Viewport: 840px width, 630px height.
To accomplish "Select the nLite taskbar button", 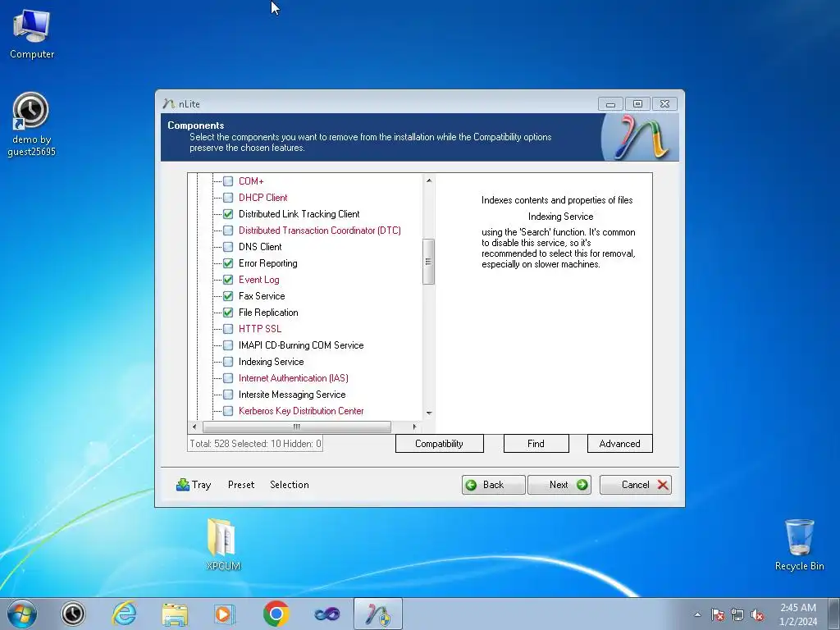I will coord(377,614).
